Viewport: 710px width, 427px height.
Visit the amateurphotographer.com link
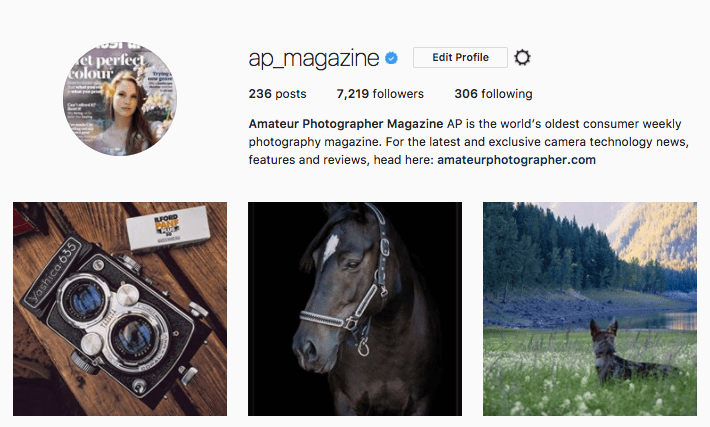[516, 160]
